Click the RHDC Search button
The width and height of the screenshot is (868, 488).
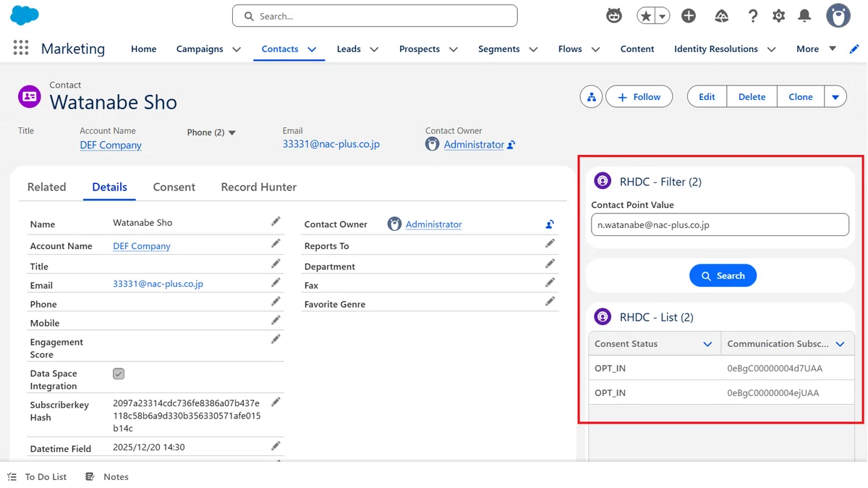(723, 276)
